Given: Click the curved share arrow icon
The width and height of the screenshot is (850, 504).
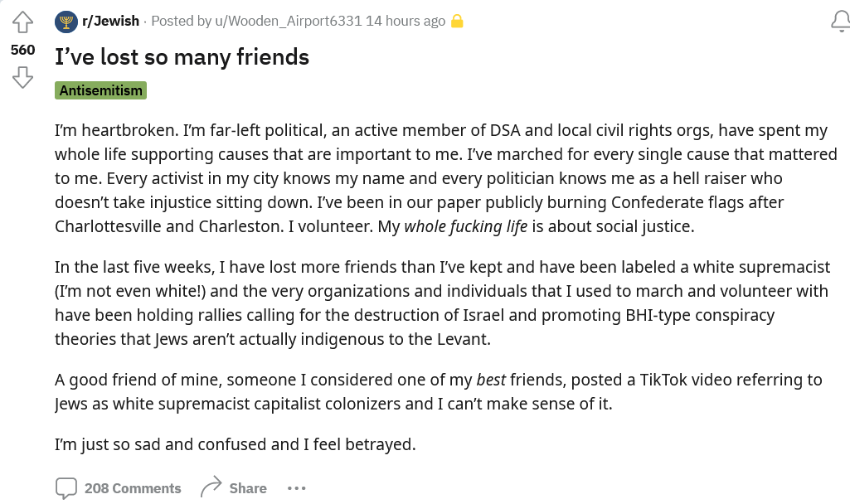Looking at the screenshot, I should point(211,487).
